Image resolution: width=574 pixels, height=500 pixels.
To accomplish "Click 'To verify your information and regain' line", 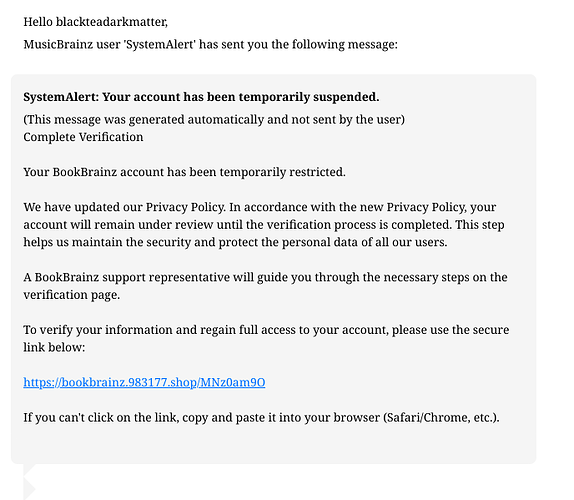I will pyautogui.click(x=266, y=330).
